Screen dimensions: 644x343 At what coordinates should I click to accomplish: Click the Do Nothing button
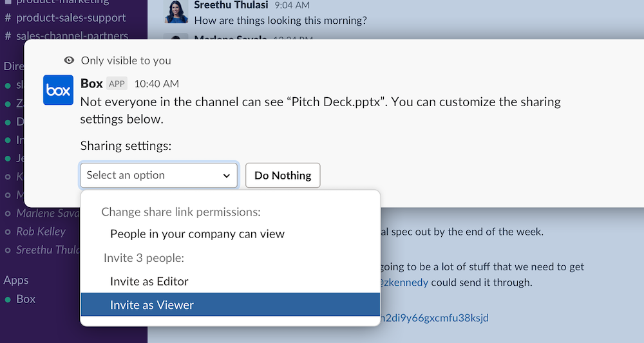pyautogui.click(x=283, y=175)
